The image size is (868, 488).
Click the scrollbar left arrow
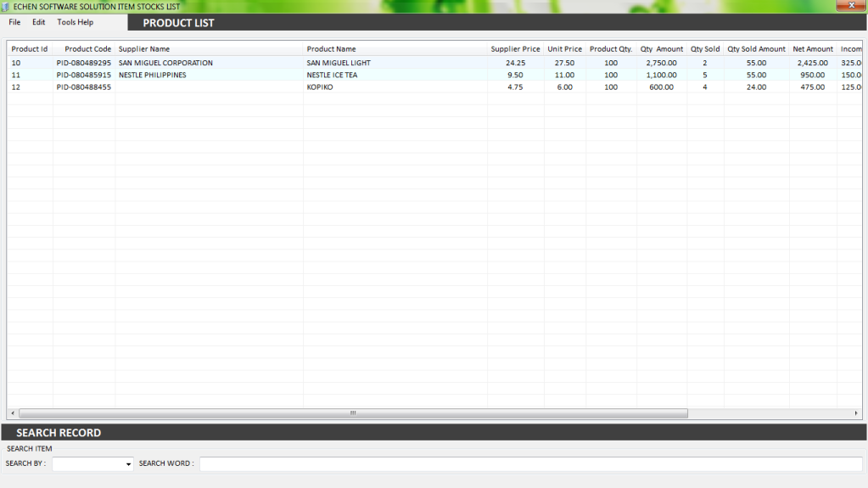tap(13, 413)
